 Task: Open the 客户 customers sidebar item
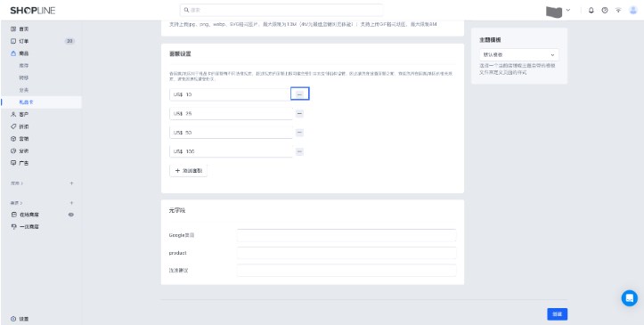[20, 114]
